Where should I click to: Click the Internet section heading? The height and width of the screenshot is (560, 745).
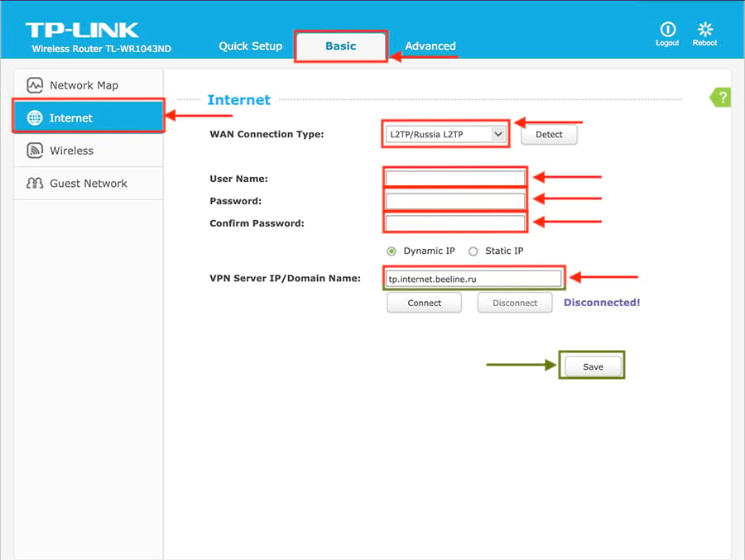click(239, 100)
